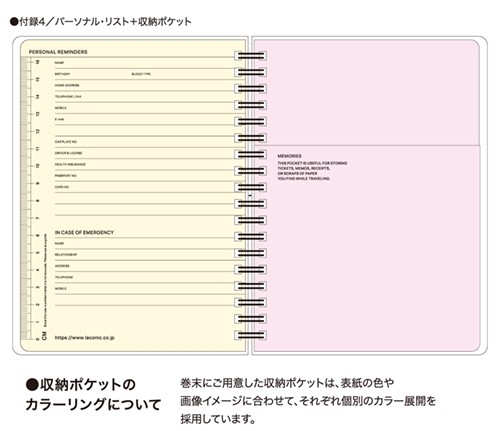Click 'THIS POCKET IS USEFUL FOR STORING' text
The image size is (500, 431).
click(312, 163)
